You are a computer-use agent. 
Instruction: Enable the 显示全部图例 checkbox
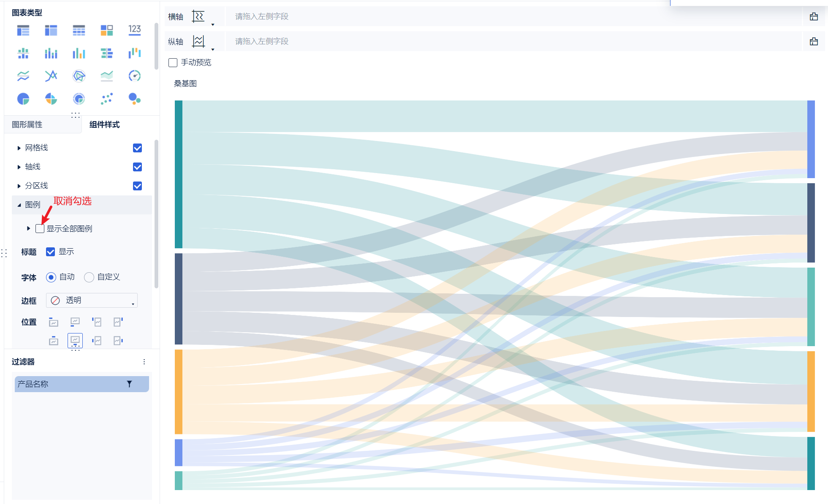point(40,229)
